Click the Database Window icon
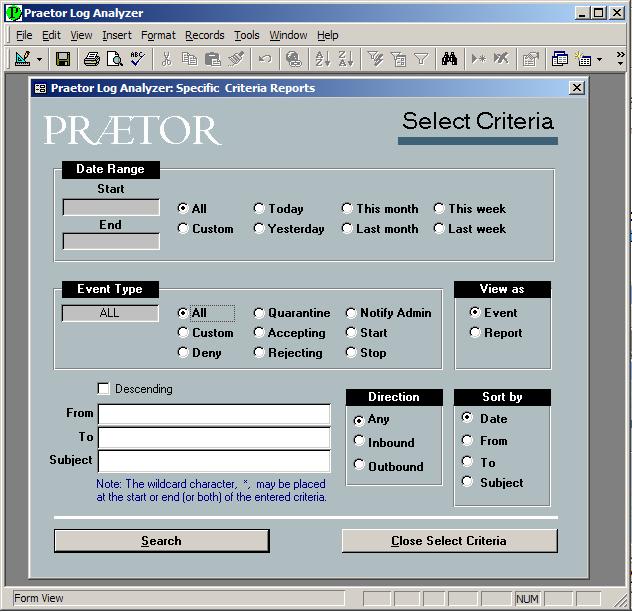This screenshot has height=612, width=632. tap(559, 59)
